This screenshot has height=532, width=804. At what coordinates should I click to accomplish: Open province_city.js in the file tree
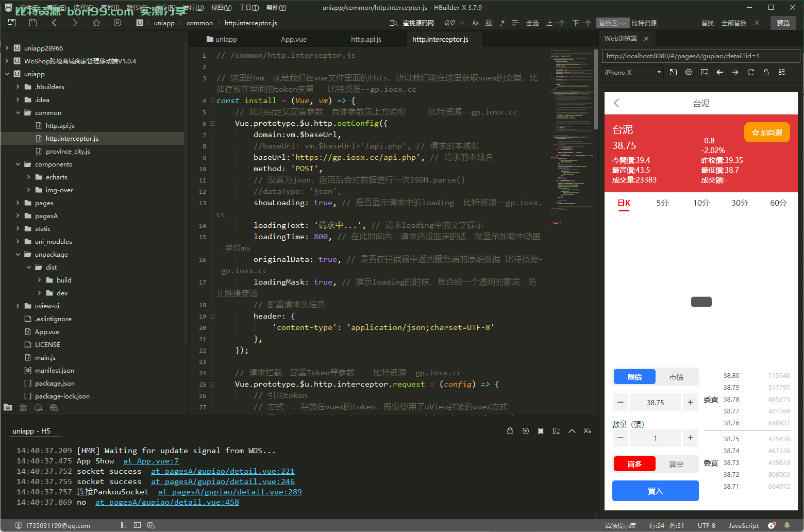(68, 151)
